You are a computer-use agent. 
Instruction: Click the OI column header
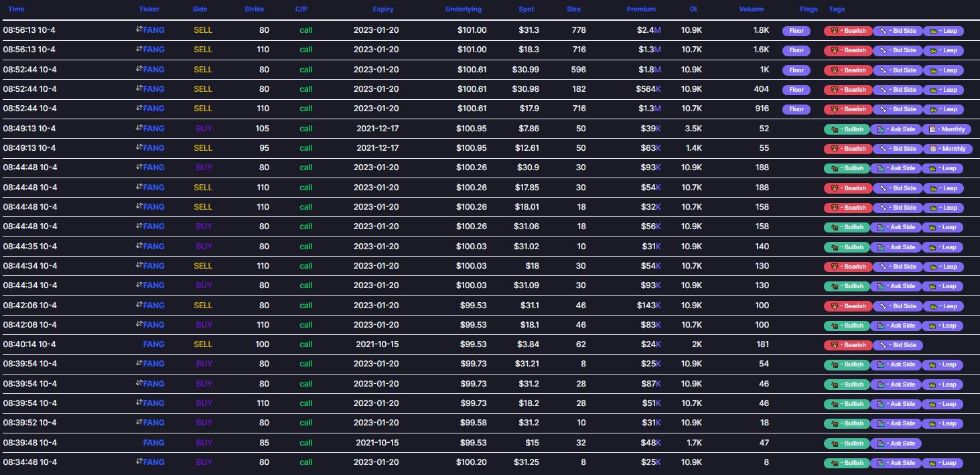(693, 9)
